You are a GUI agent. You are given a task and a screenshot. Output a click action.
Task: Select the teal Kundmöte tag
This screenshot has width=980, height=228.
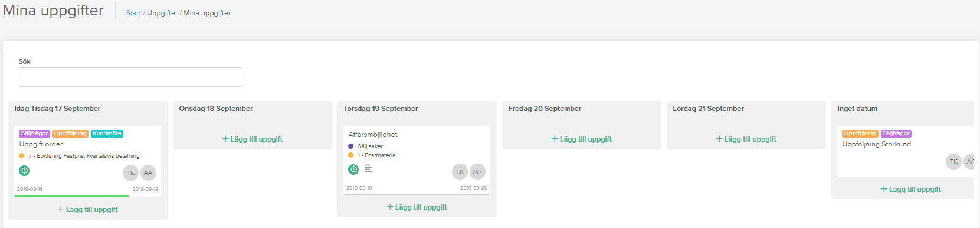tap(107, 133)
